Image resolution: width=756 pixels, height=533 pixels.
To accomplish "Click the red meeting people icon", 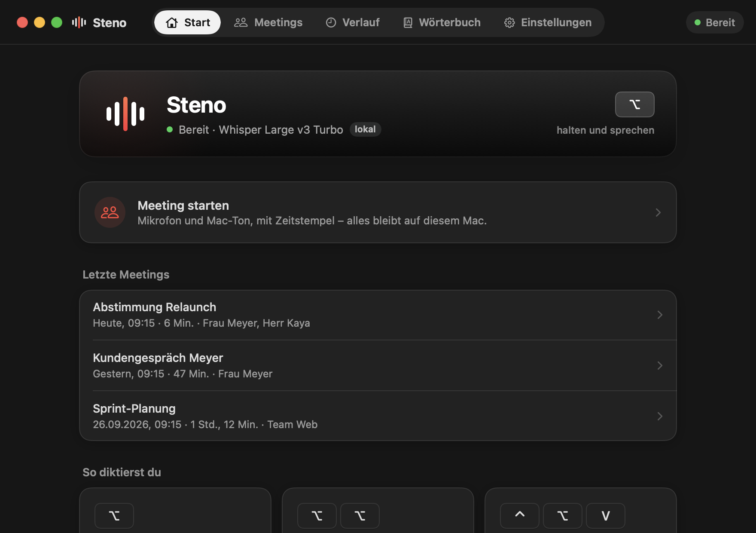I will pos(110,212).
